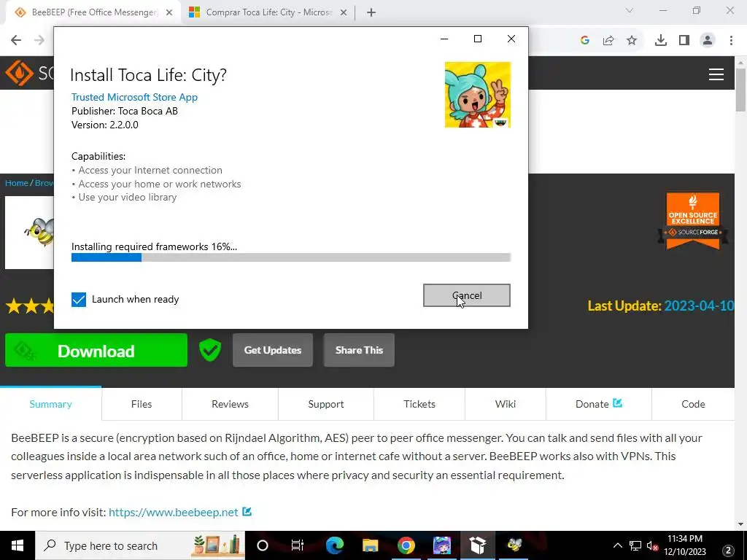Go back in Chrome history
Image resolution: width=747 pixels, height=560 pixels.
click(x=16, y=40)
